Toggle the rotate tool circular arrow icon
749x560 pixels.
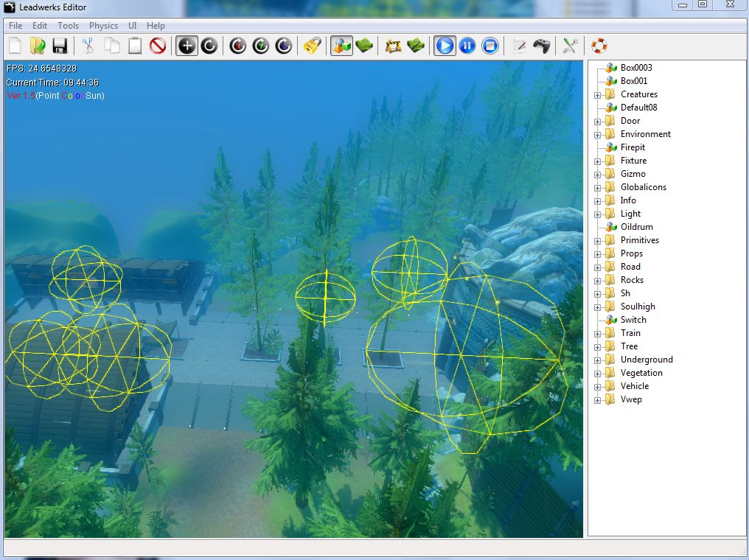point(209,46)
